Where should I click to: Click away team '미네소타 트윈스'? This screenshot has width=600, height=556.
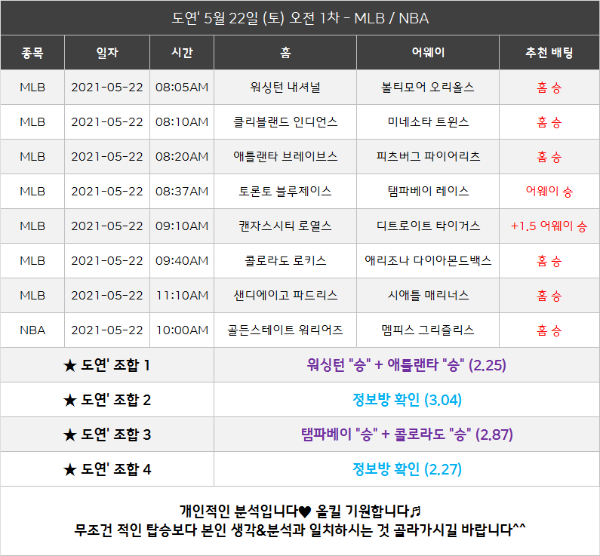pos(428,122)
